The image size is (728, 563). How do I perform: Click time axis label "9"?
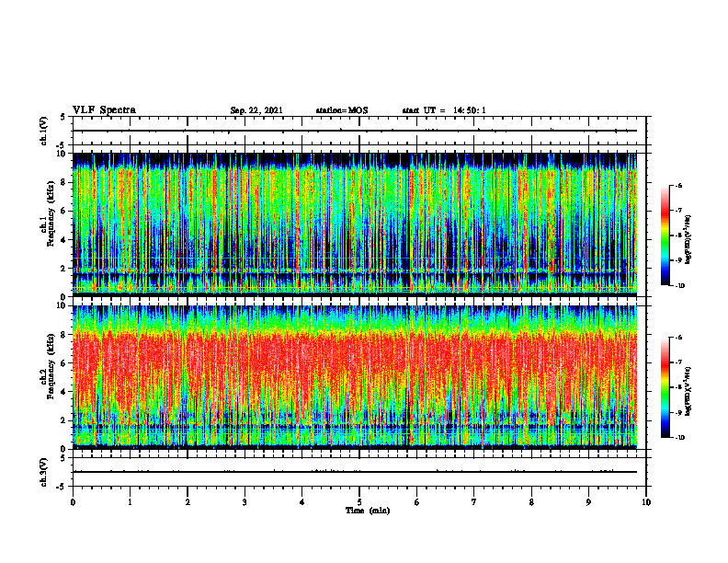588,502
